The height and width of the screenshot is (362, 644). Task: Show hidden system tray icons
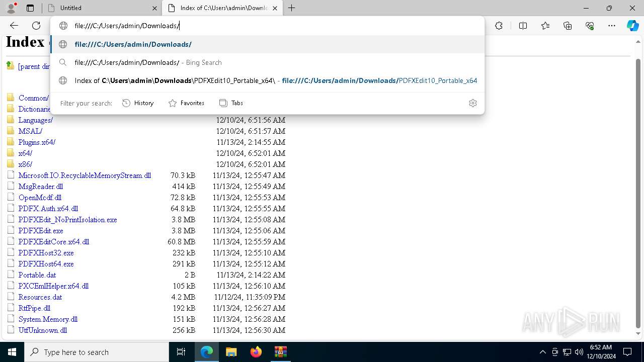click(x=542, y=352)
